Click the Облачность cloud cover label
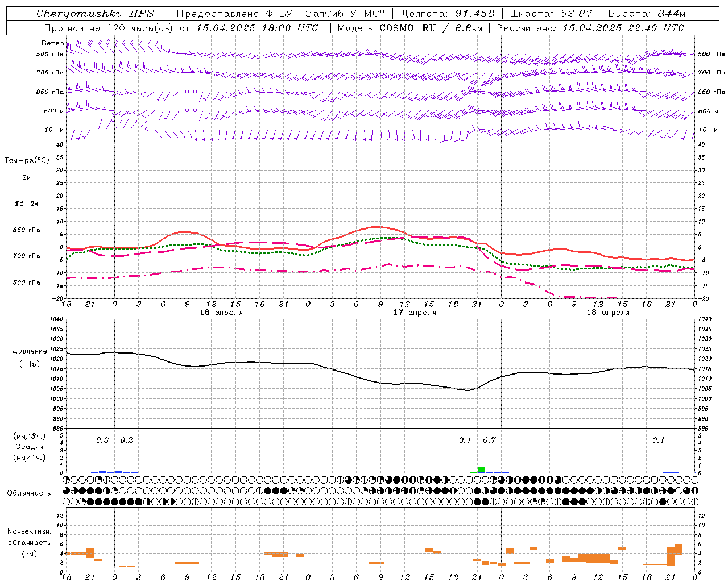728x582 pixels. (x=29, y=493)
